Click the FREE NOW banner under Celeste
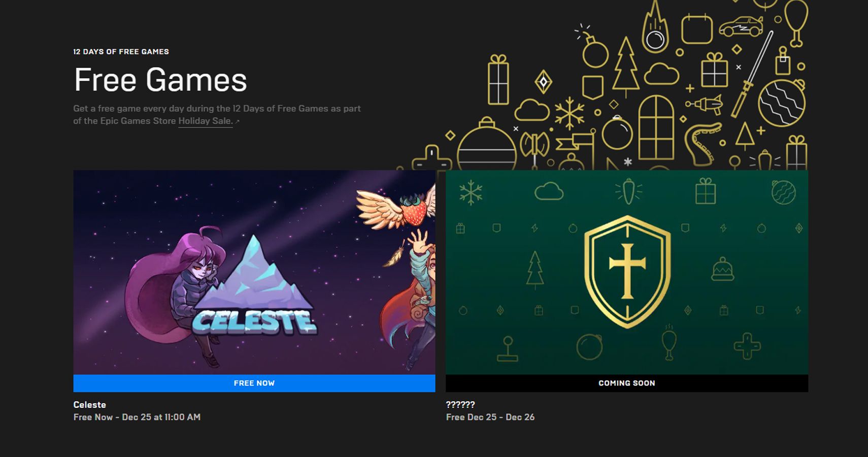The width and height of the screenshot is (868, 457). coord(254,383)
